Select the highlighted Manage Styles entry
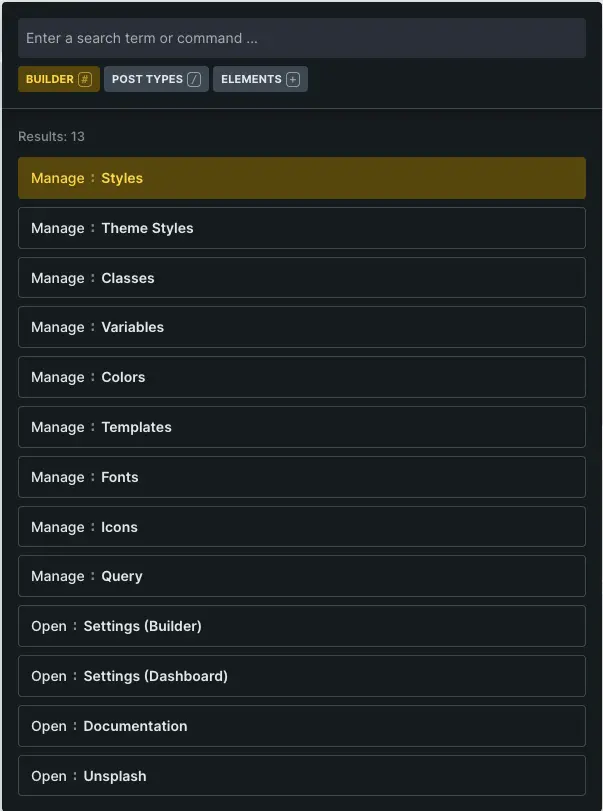 pos(301,177)
